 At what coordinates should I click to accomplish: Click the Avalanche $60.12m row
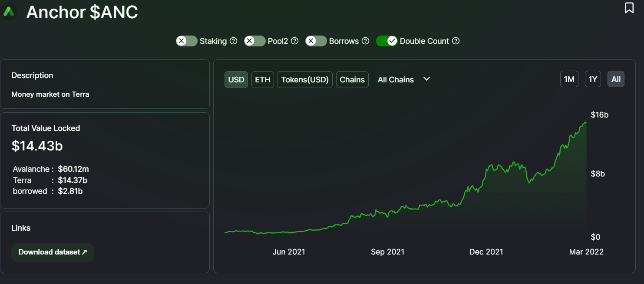click(x=51, y=169)
